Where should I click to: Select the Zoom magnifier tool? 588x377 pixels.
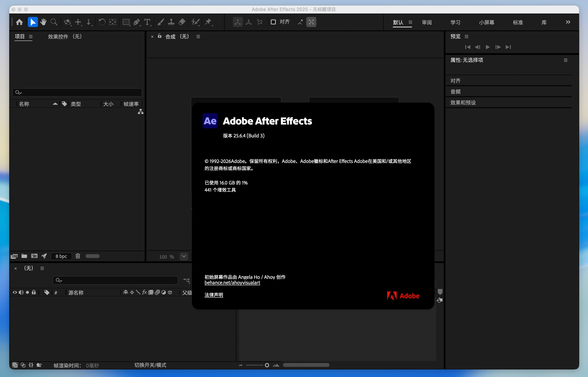click(x=54, y=22)
